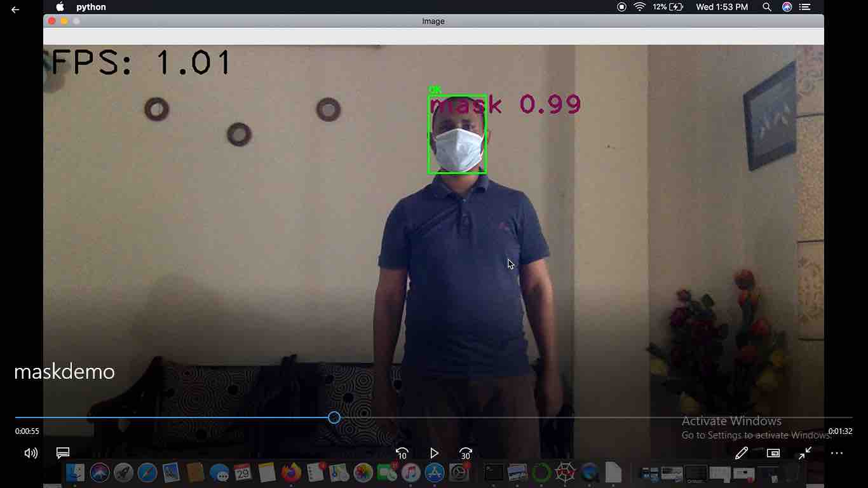Open Spotlight search magnifier icon
Image resolution: width=868 pixels, height=488 pixels.
tap(767, 7)
